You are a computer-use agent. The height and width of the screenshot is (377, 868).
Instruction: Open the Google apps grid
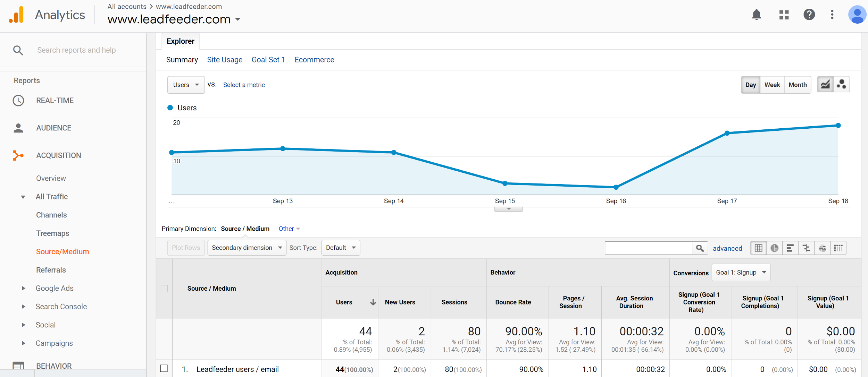pos(784,15)
